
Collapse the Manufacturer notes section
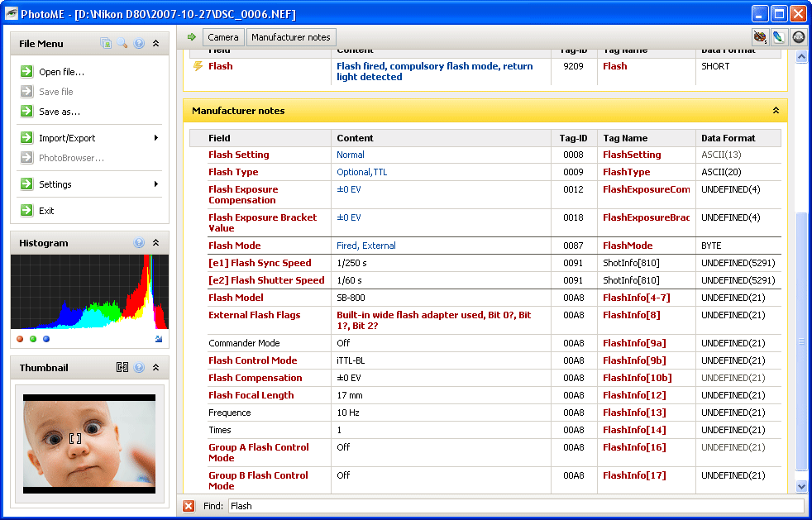[776, 110]
